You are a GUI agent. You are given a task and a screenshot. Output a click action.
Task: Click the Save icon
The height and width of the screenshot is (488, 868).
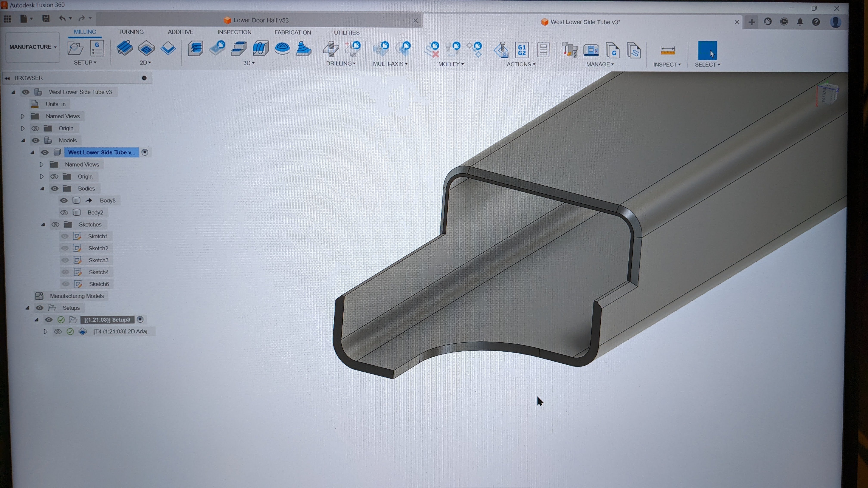(46, 19)
